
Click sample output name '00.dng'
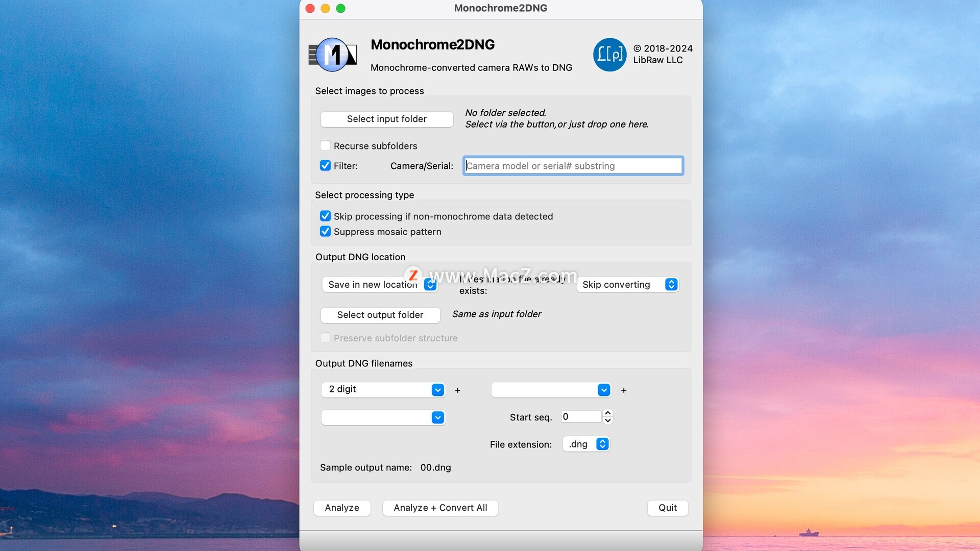435,467
